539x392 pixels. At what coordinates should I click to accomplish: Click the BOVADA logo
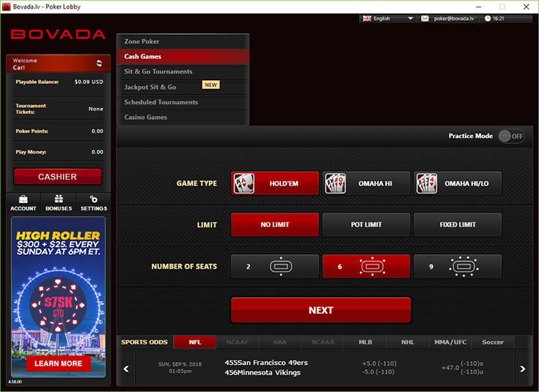(58, 34)
